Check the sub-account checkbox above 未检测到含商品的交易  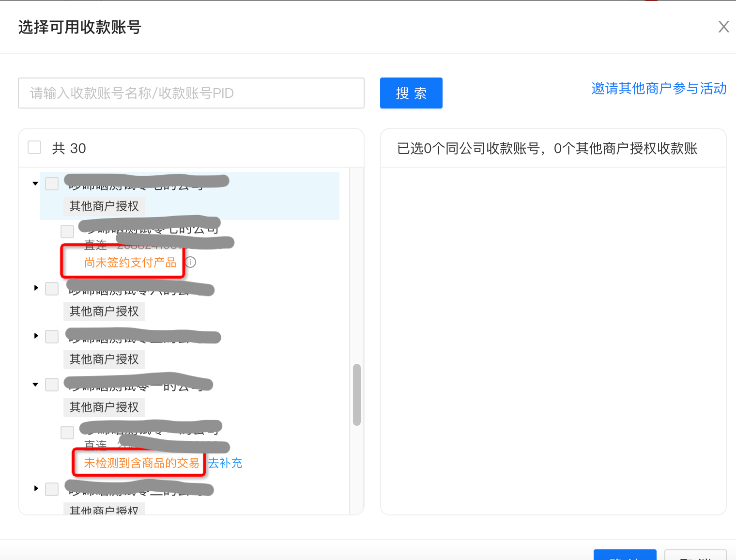pyautogui.click(x=67, y=432)
